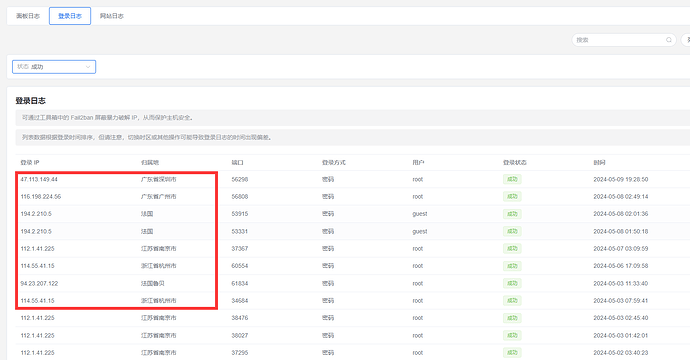
Task: Click port value 53915
Action: pyautogui.click(x=240, y=214)
